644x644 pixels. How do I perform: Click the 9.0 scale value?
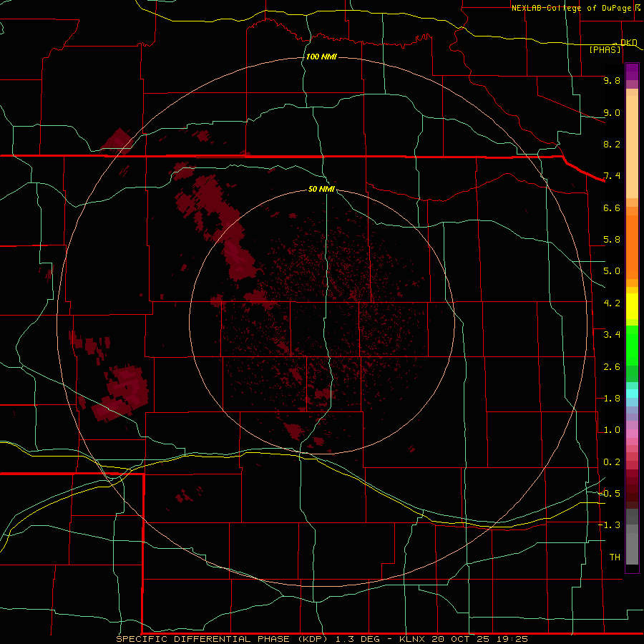[x=612, y=112]
